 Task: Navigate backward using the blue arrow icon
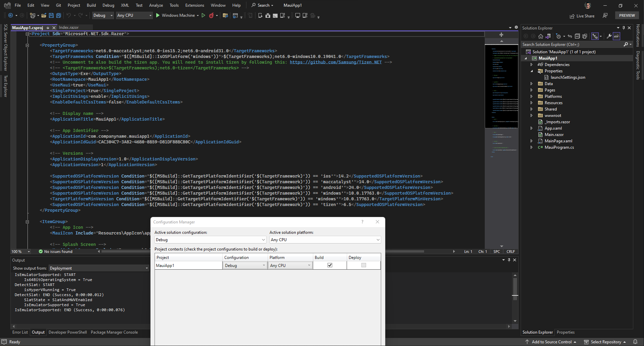[x=11, y=15]
